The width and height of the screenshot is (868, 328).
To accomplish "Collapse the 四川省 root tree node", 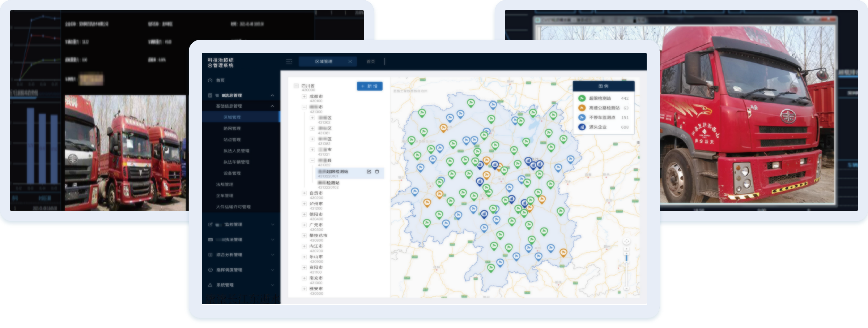I will coord(296,86).
